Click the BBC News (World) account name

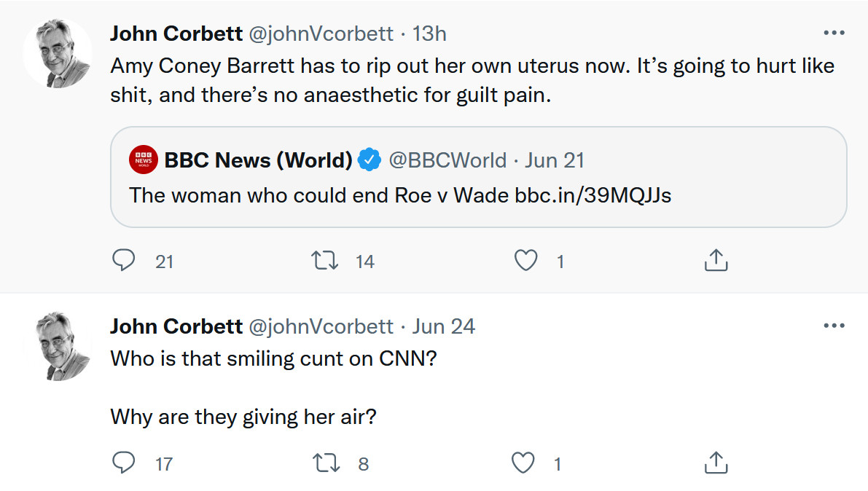[x=258, y=160]
